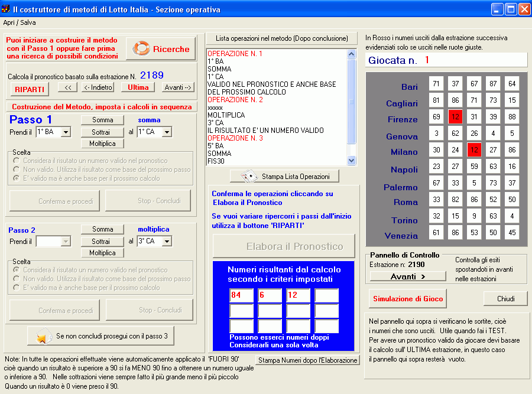This screenshot has width=532, height=394.
Task: Click result cell showing 12
Action: (x=299, y=295)
